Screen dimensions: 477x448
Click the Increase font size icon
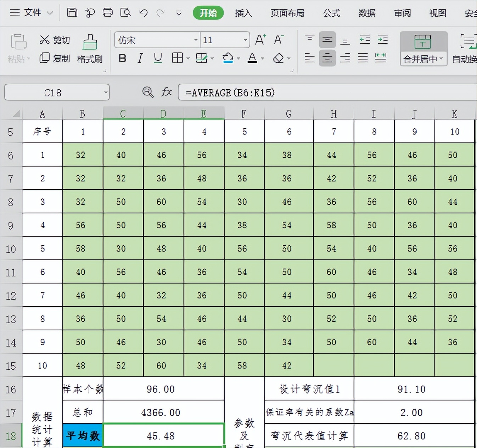(x=260, y=40)
